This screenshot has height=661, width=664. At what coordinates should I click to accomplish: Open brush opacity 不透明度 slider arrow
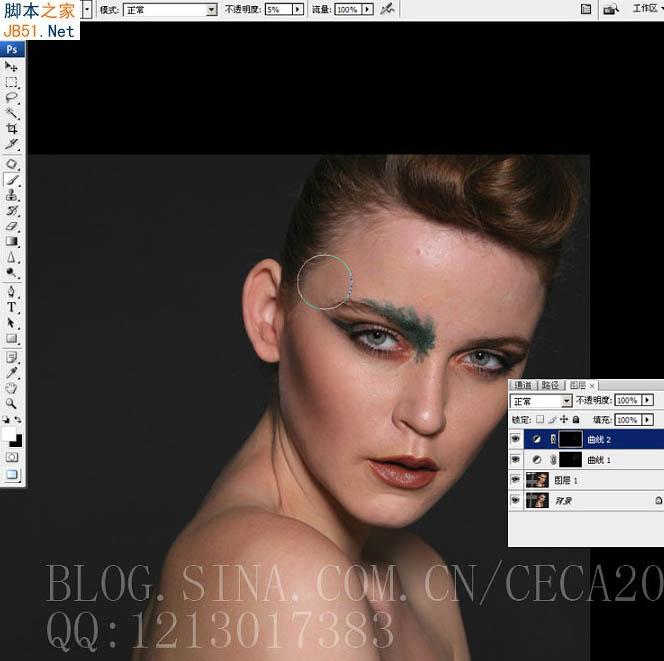click(298, 9)
